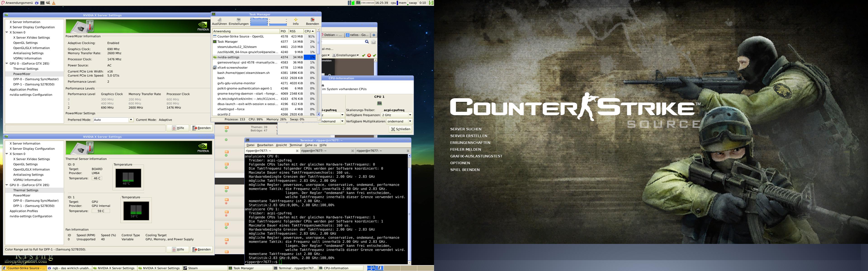Click the CPU usage graph in Task Manager
This screenshot has height=271, width=868.
pos(259,22)
